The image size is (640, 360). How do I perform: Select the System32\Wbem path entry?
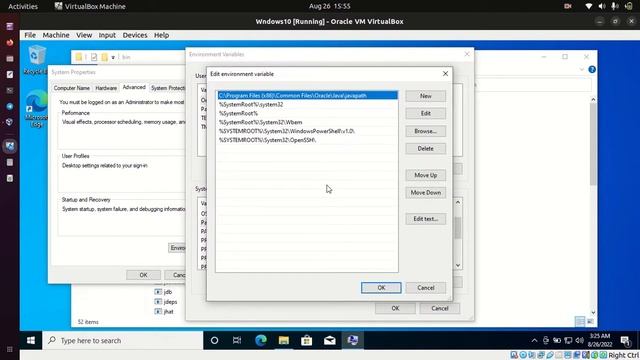pyautogui.click(x=307, y=122)
